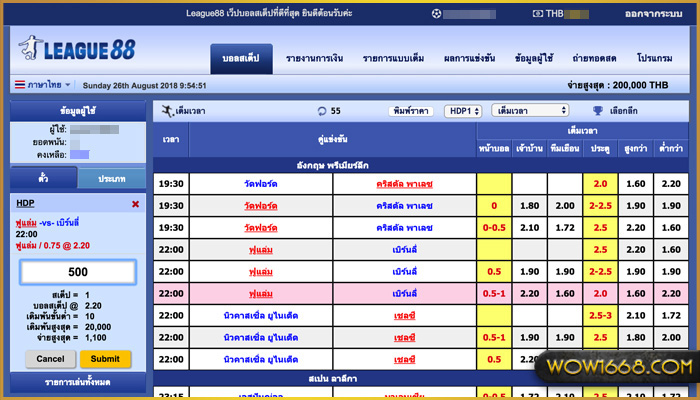700x400 pixels.
Task: Expand the เต็มเวลา time filter dropdown
Action: point(531,110)
